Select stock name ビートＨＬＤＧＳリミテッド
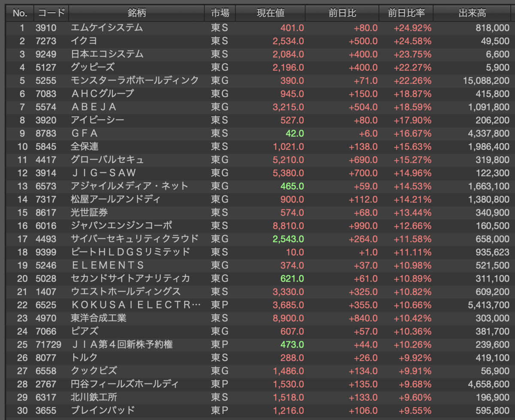 tap(130, 252)
